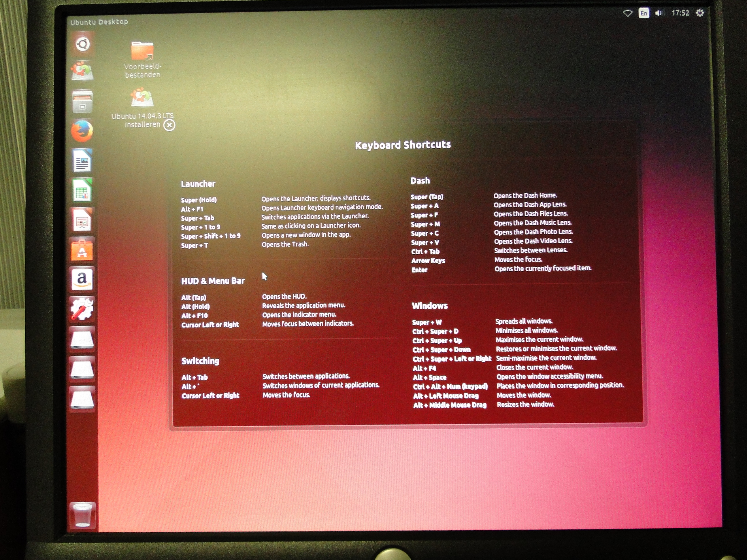Viewport: 747px width, 560px height.
Task: Click the 17:52 clock indicator
Action: (680, 13)
